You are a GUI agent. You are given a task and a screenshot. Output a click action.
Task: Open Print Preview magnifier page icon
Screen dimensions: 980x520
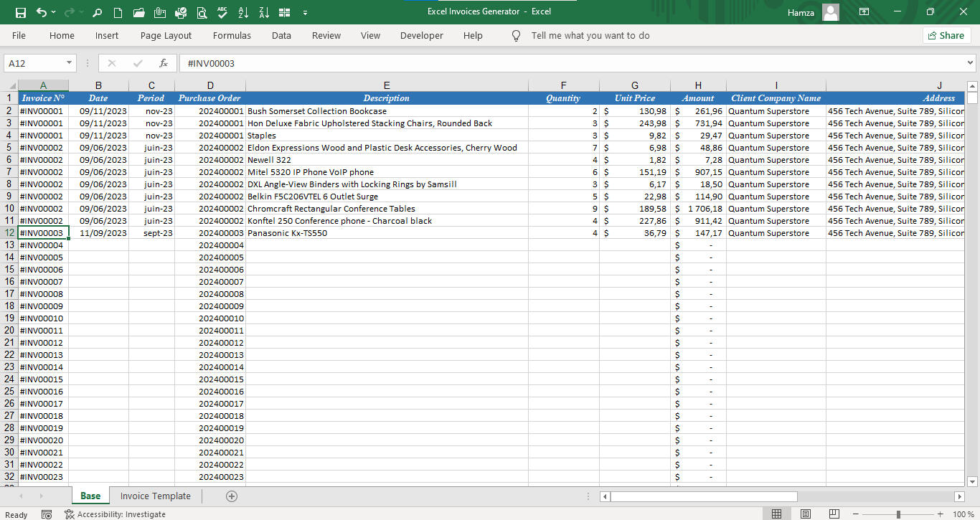[x=202, y=12]
